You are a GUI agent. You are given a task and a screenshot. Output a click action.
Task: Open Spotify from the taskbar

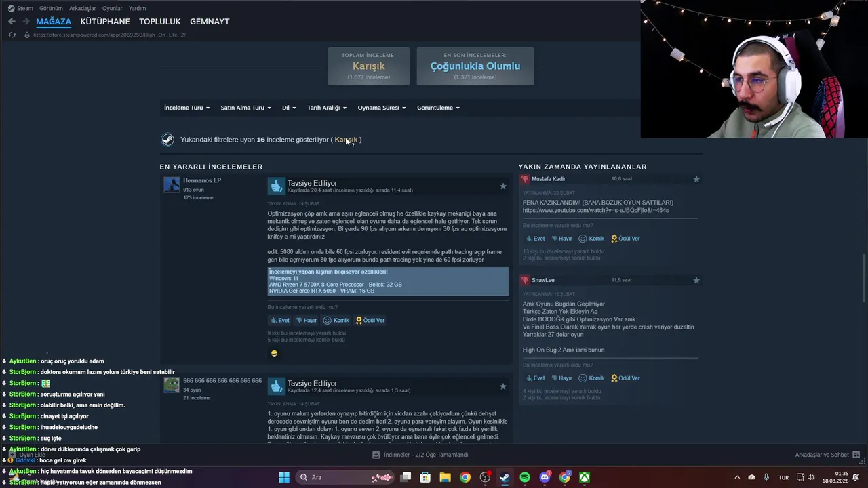click(525, 477)
